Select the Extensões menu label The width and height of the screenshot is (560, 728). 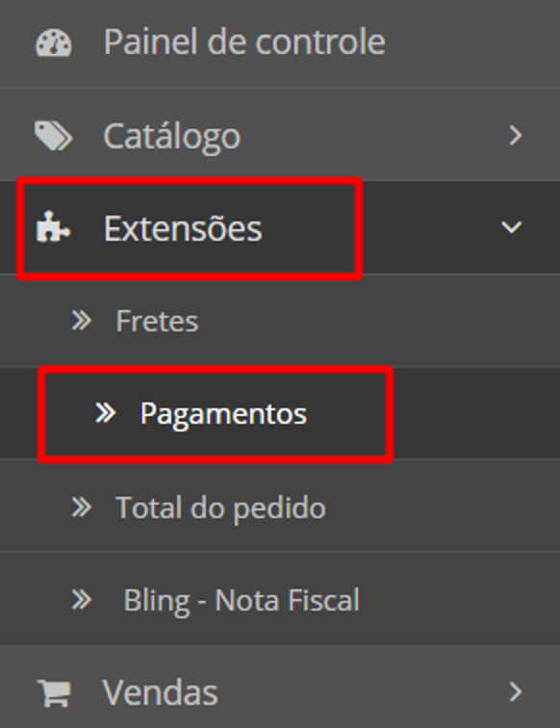coord(183,228)
